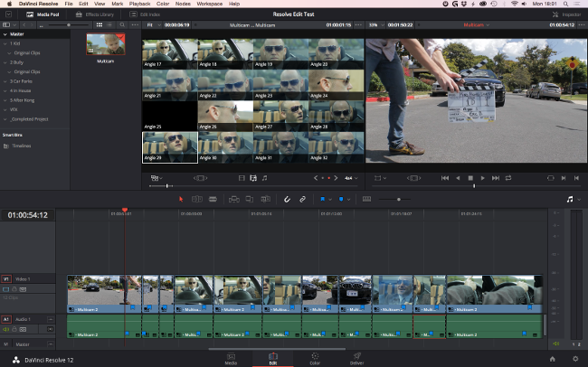
Task: Open the Workspace menu
Action: [x=210, y=4]
